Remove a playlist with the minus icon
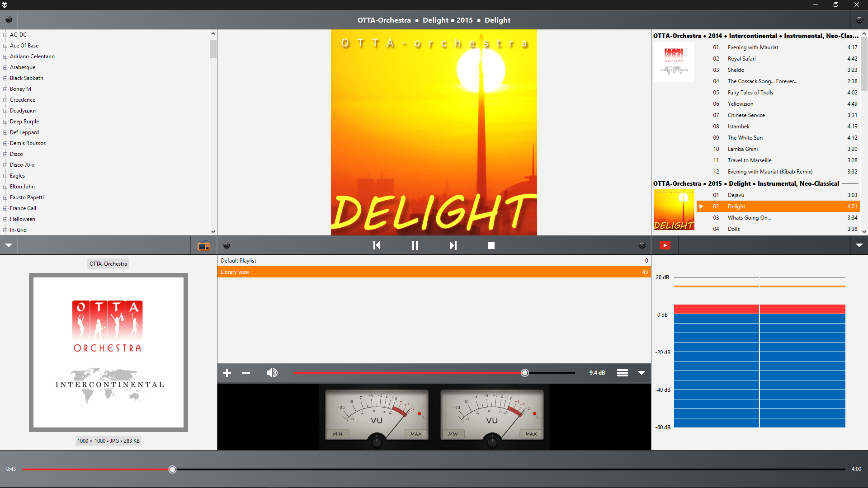The image size is (868, 488). point(246,373)
